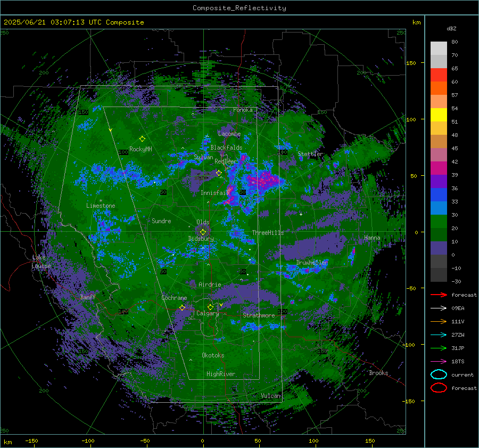The width and height of the screenshot is (479, 448).
Task: Click the Sundre town label
Action: (x=161, y=221)
